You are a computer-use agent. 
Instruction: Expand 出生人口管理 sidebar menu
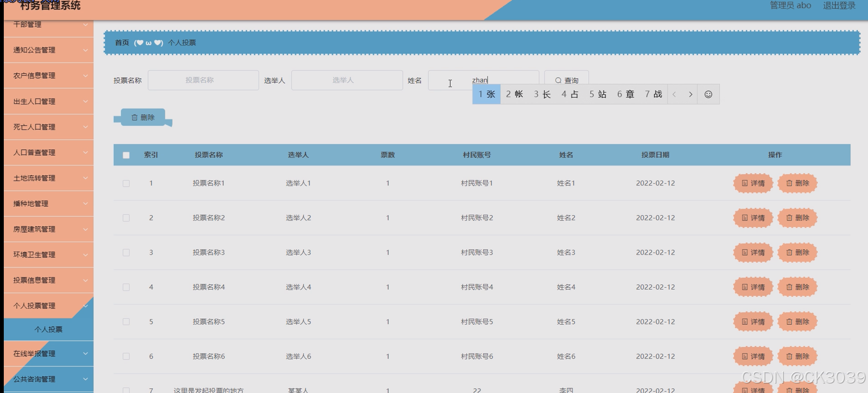[x=49, y=101]
